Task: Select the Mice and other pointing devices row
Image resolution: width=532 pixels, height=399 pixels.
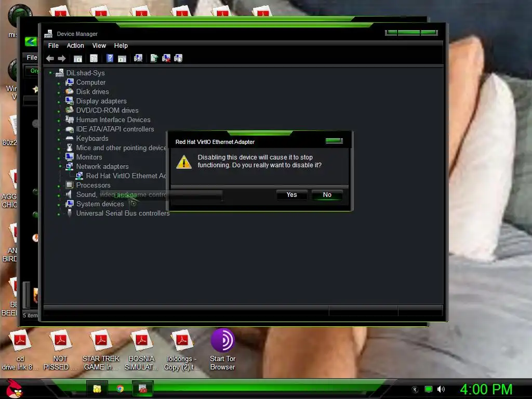Action: [x=121, y=148]
